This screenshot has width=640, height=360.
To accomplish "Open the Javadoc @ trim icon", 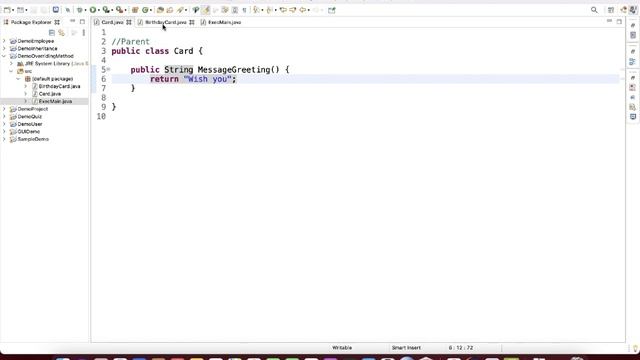I will pos(633,97).
